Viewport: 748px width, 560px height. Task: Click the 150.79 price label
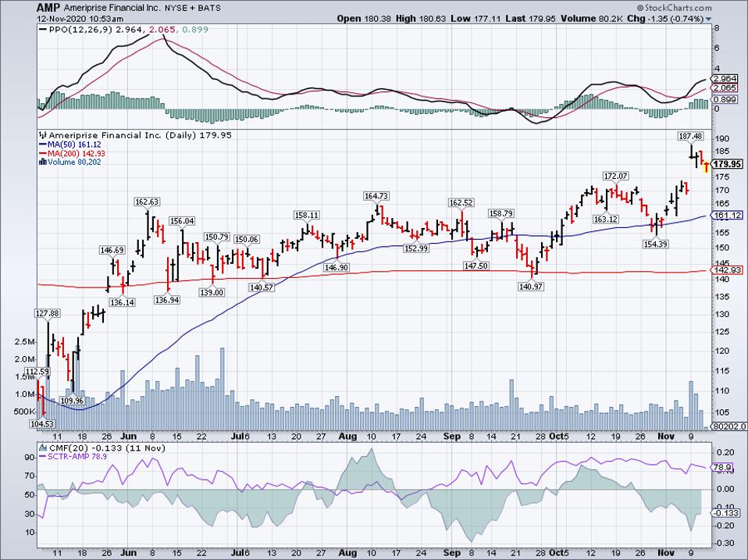tap(216, 237)
